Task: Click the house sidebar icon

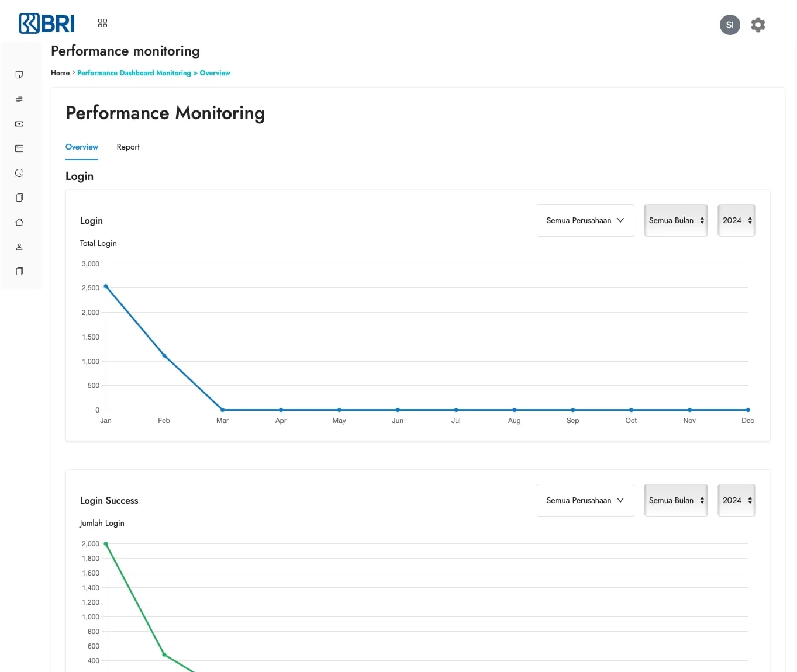Action: (19, 222)
